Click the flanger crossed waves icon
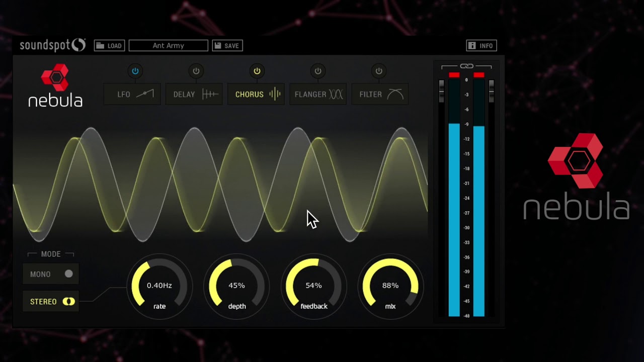Viewport: 644px width, 362px height. 336,94
